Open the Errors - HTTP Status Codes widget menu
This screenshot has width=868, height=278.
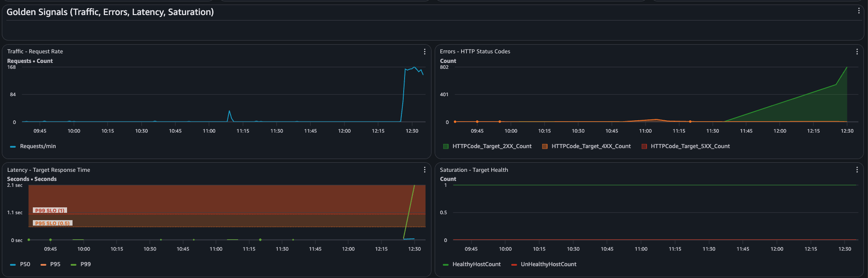(x=857, y=51)
